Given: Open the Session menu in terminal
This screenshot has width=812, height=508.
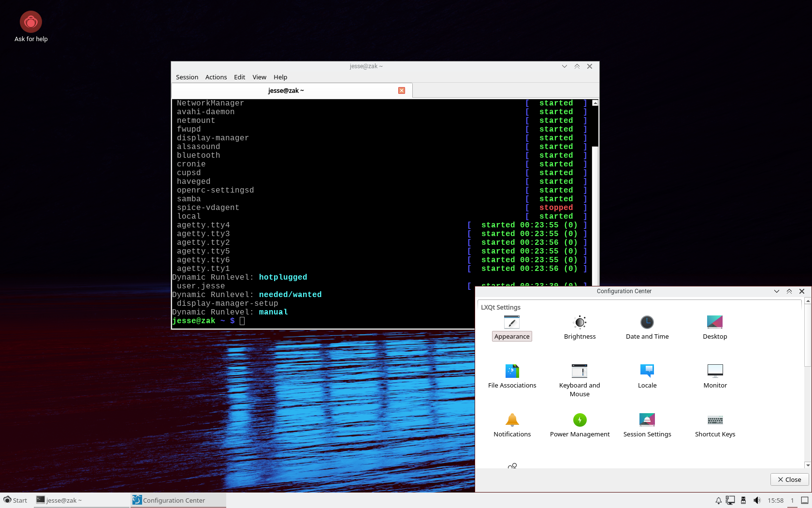Looking at the screenshot, I should click(187, 77).
